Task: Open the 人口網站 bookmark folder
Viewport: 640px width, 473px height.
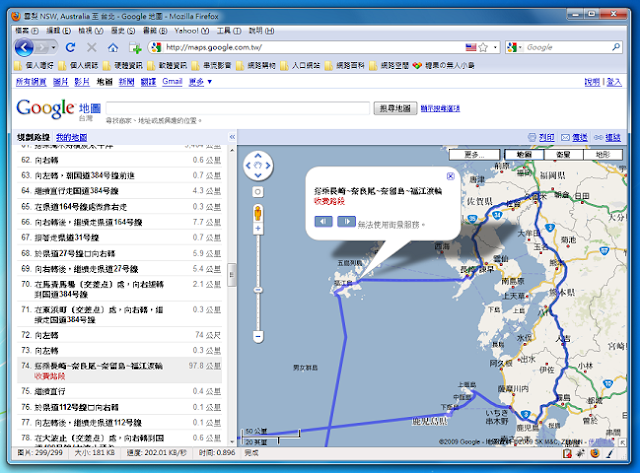Action: pyautogui.click(x=300, y=65)
